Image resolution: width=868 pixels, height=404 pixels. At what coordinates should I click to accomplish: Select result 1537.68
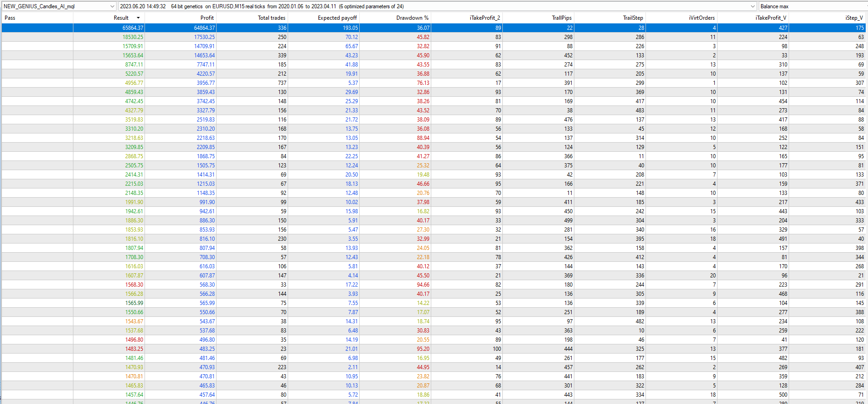tap(134, 331)
